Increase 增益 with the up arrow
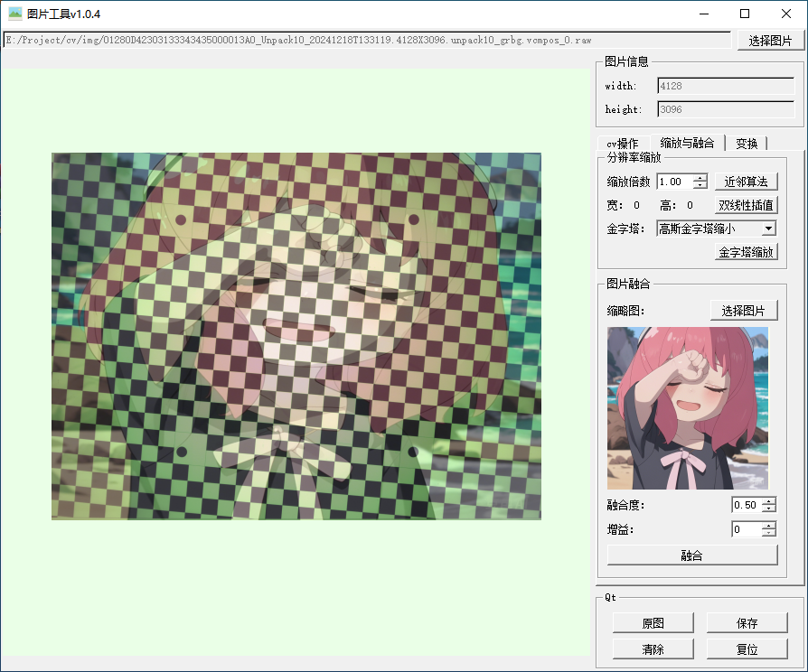The width and height of the screenshot is (808, 672). pyautogui.click(x=769, y=526)
